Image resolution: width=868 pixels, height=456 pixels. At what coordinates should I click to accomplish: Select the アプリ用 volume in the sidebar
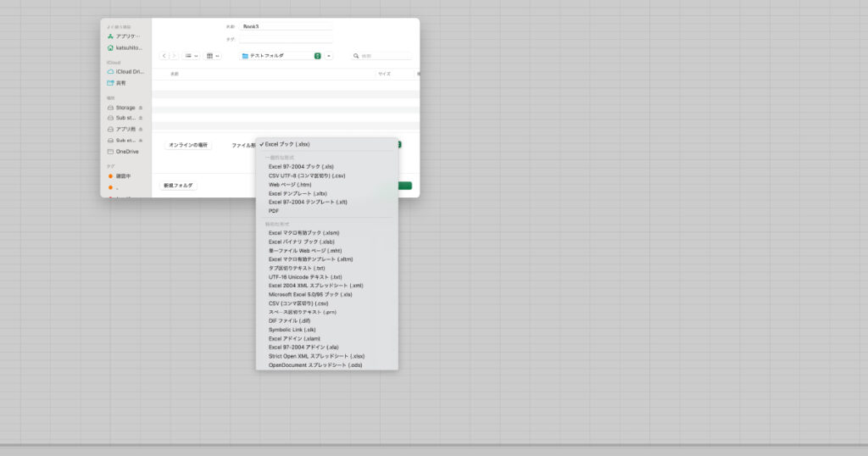122,129
